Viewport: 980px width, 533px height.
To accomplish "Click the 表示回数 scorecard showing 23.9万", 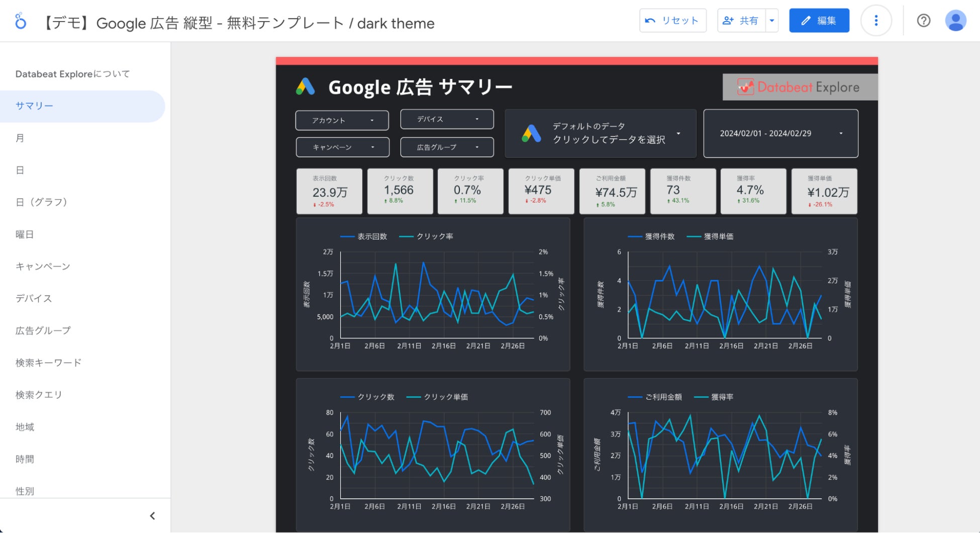I will [329, 192].
